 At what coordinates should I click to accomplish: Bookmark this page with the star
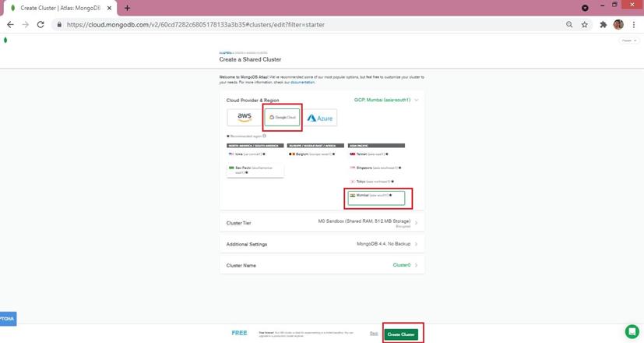585,25
